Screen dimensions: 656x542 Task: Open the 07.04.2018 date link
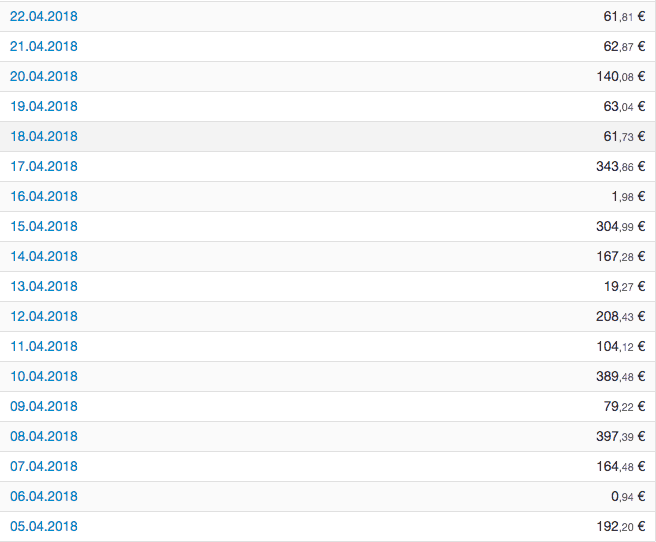coord(44,466)
